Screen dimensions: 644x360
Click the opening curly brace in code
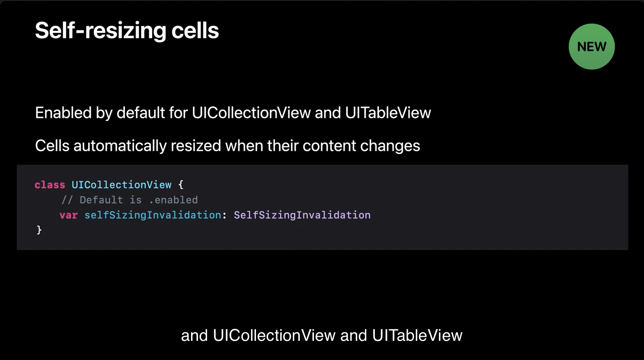[x=181, y=185]
